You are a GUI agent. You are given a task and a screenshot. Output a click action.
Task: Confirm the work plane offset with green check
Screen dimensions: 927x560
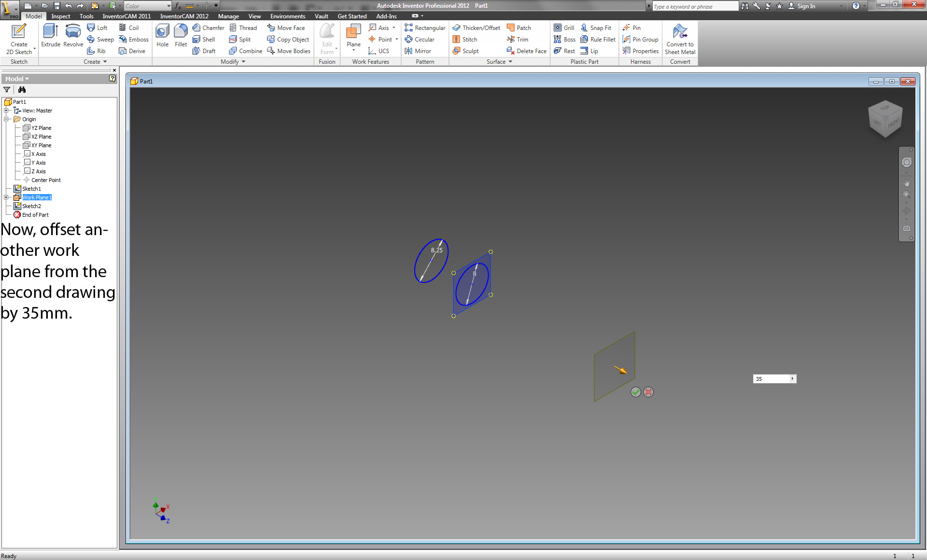pyautogui.click(x=636, y=392)
